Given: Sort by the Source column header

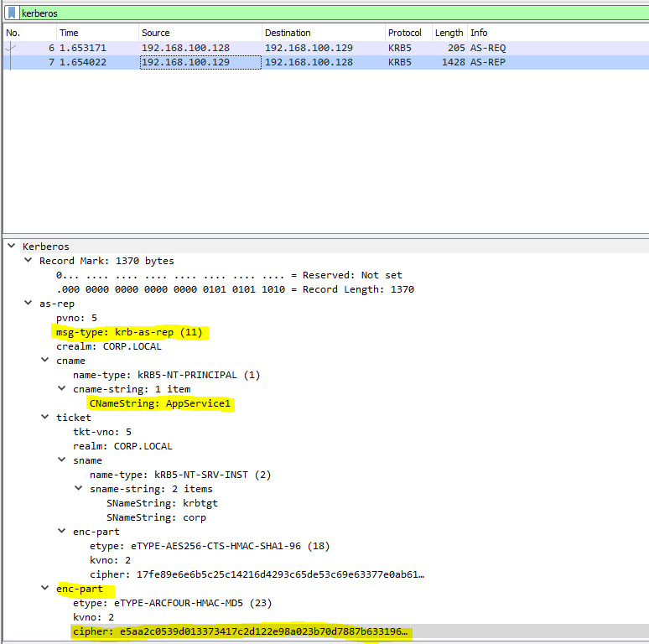Looking at the screenshot, I should [x=155, y=33].
